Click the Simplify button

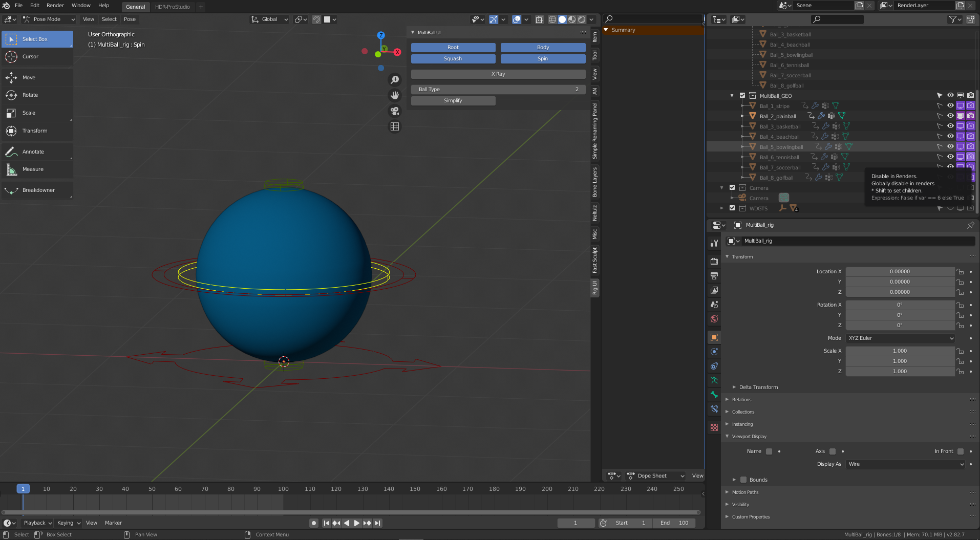(453, 101)
